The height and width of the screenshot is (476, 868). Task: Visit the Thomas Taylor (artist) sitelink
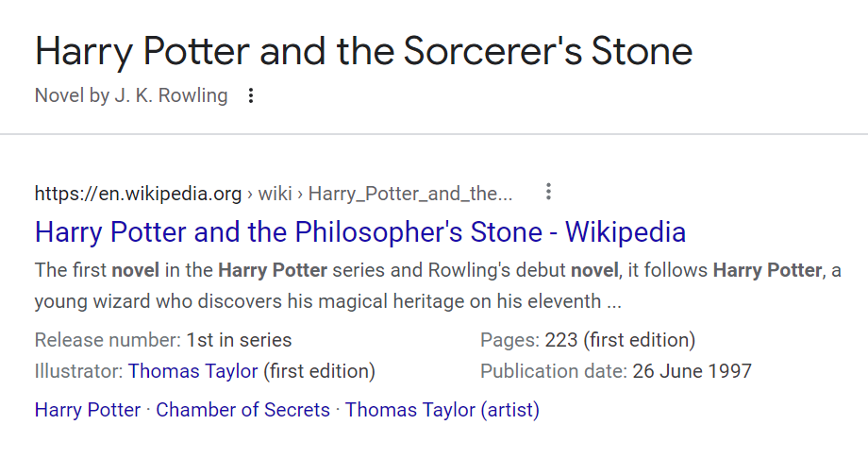[x=442, y=410]
